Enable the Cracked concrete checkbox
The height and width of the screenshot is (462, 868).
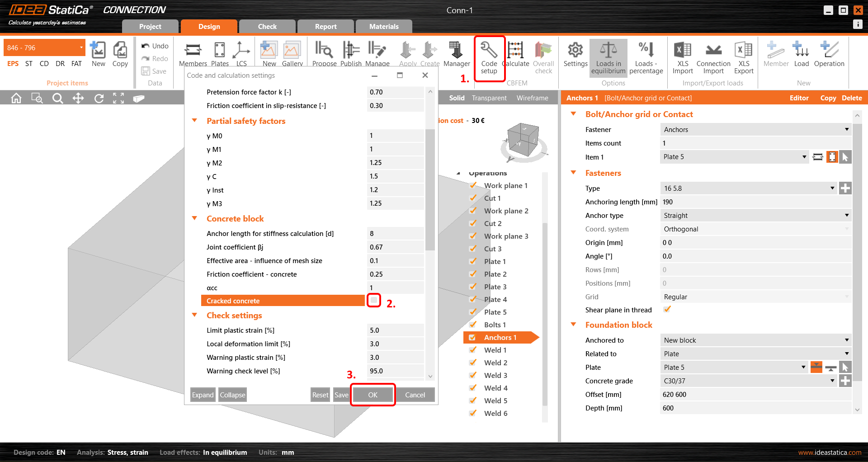[374, 300]
